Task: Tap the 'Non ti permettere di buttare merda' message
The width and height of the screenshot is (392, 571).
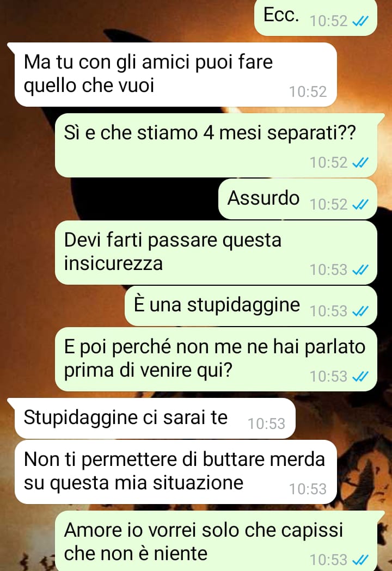Action: [176, 472]
